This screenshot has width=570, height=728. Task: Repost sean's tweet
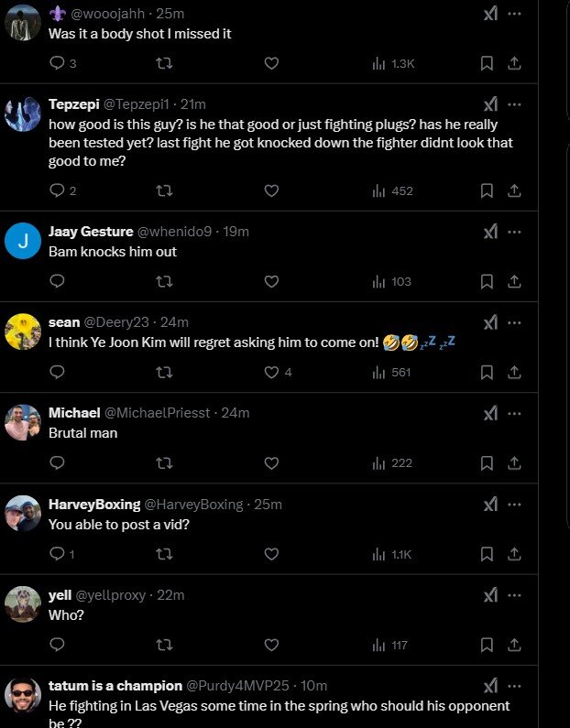(x=165, y=373)
